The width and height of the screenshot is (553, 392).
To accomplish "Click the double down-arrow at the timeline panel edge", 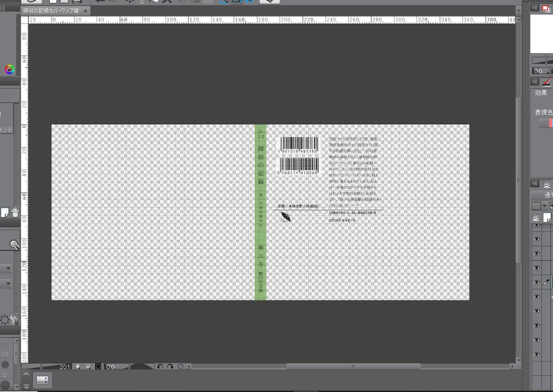I will [26, 386].
